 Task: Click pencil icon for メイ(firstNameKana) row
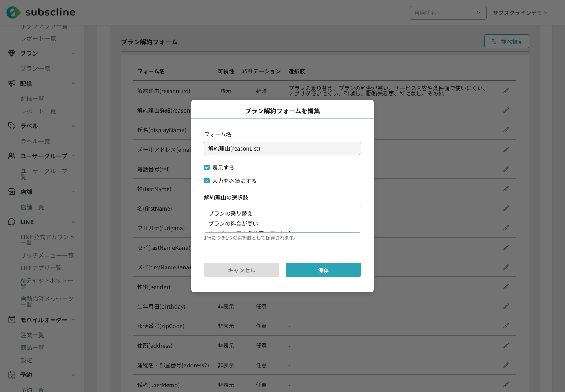pyautogui.click(x=506, y=267)
